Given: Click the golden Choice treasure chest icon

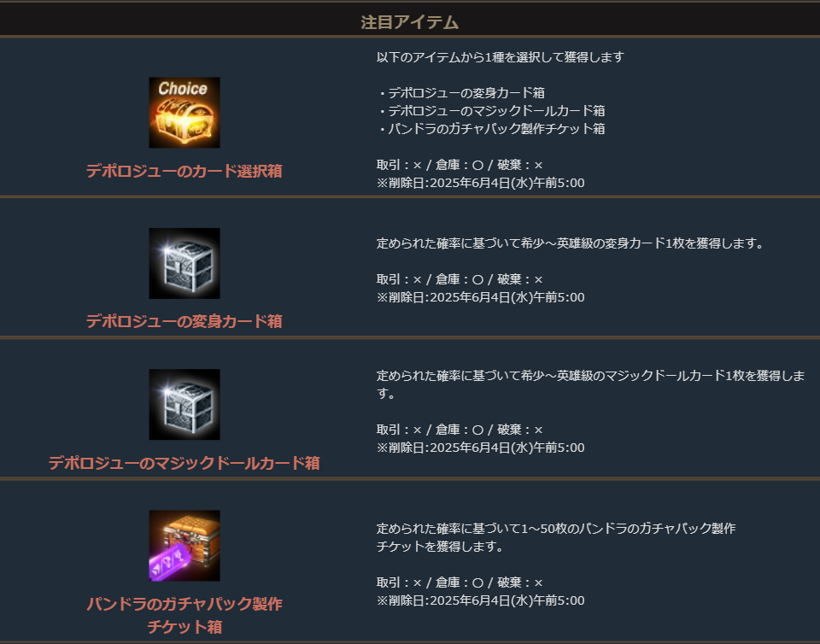Looking at the screenshot, I should (x=184, y=113).
